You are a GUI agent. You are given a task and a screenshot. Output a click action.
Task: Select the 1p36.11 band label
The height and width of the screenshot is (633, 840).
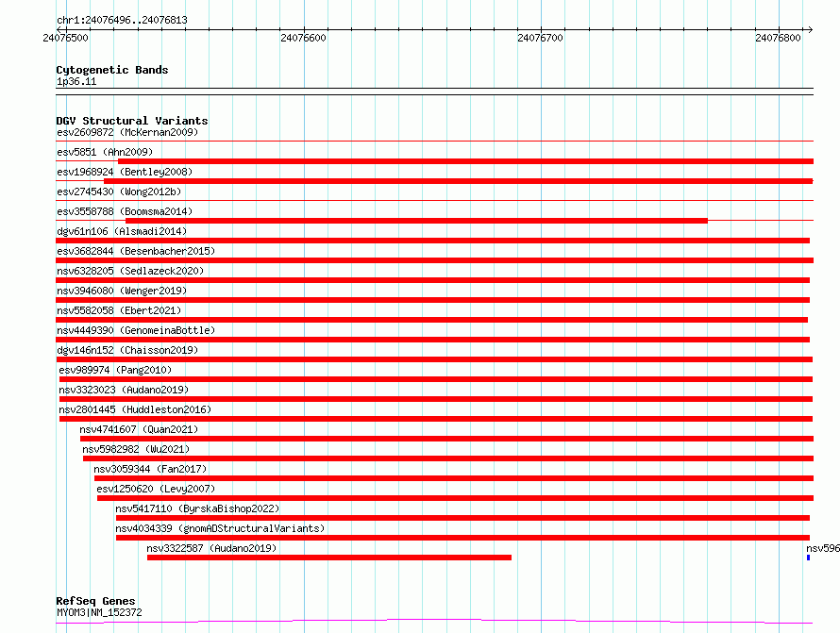pyautogui.click(x=76, y=82)
